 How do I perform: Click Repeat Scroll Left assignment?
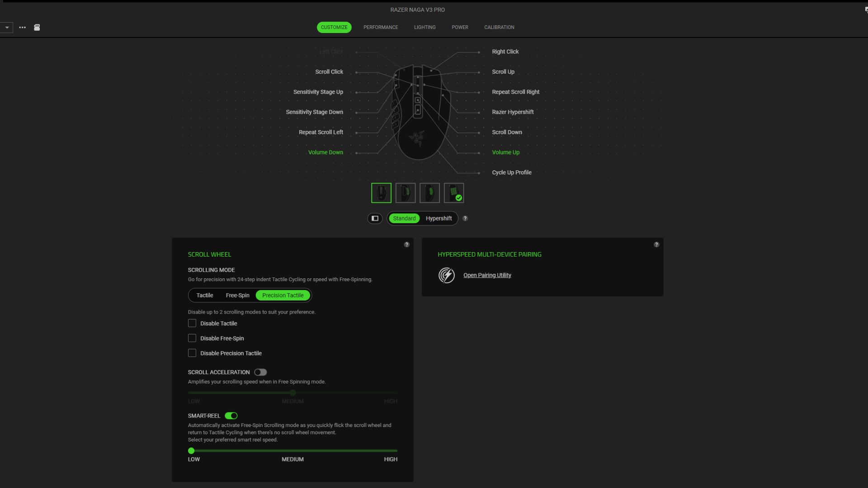coord(321,132)
